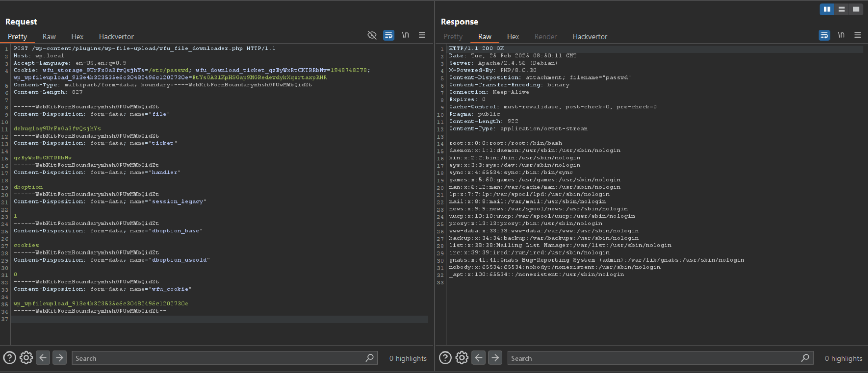Click the magnifier icon in Response search
This screenshot has height=373, width=868.
pos(805,358)
